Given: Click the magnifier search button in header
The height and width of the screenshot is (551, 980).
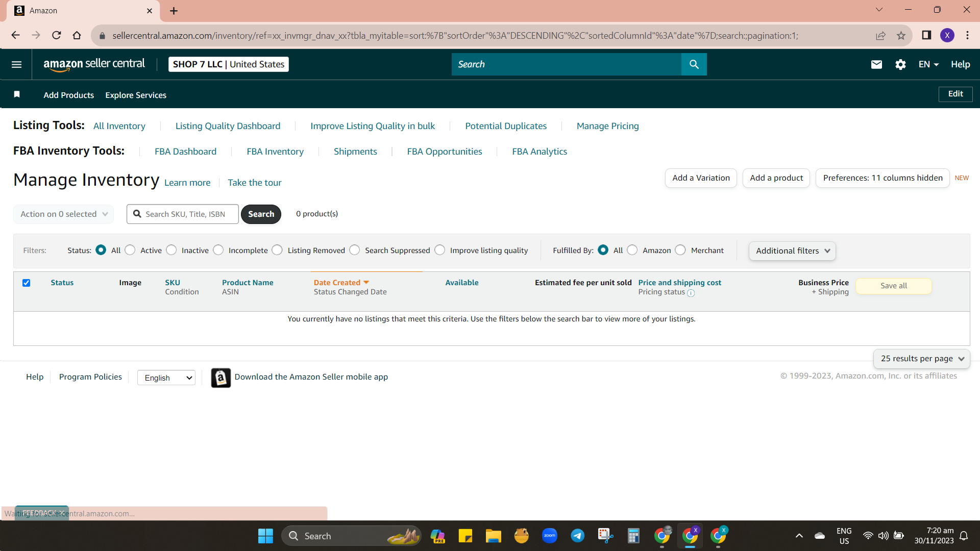Looking at the screenshot, I should pyautogui.click(x=694, y=64).
